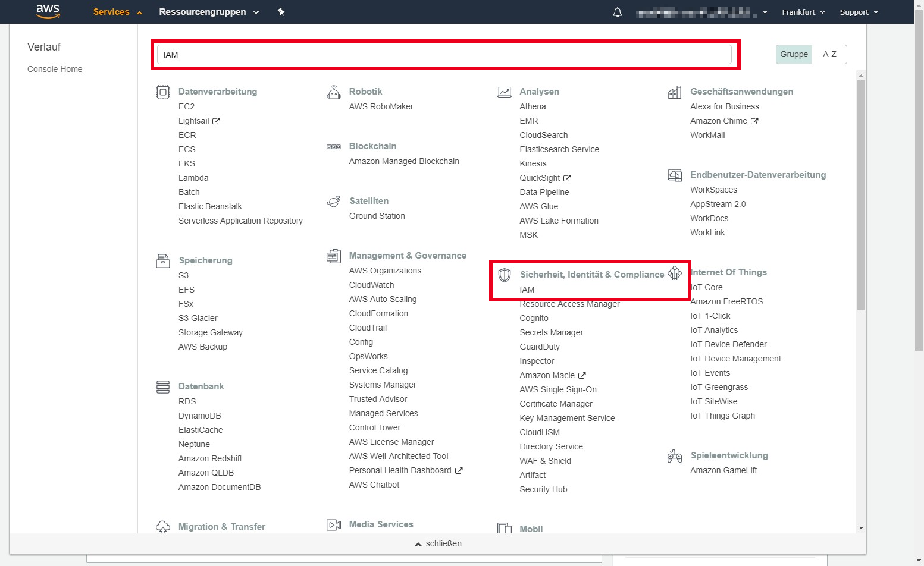924x566 pixels.
Task: Open AWS RoboMaker
Action: click(x=381, y=106)
